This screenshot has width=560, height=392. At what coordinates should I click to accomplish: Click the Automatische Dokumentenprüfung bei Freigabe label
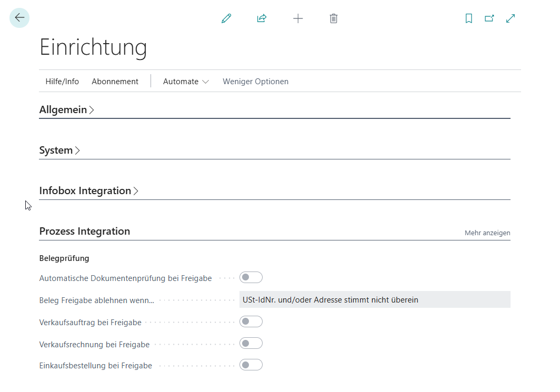tap(126, 278)
